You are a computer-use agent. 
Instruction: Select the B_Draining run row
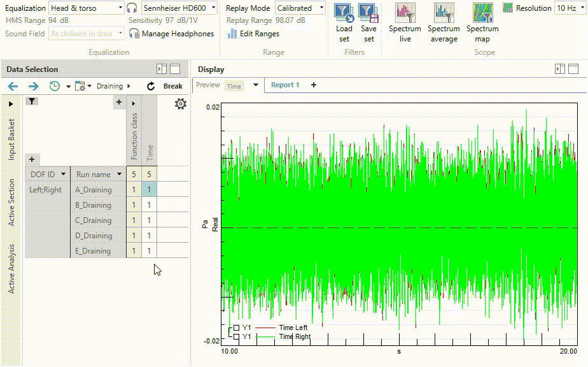click(98, 205)
